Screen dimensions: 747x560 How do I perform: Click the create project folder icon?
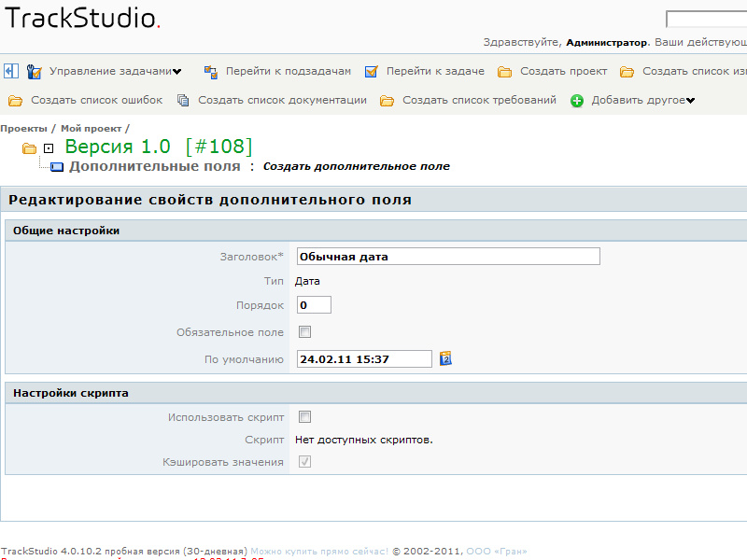click(x=505, y=72)
